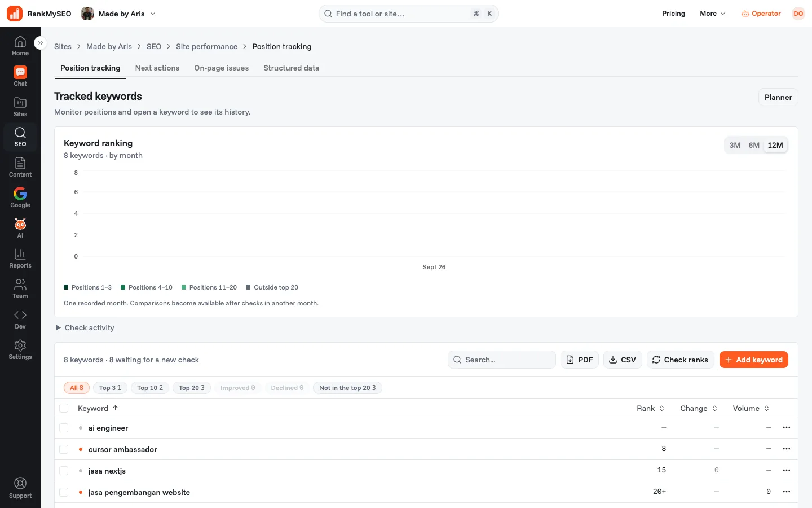The width and height of the screenshot is (812, 508).
Task: Click the Outside top 20 legend swatch
Action: pyautogui.click(x=248, y=287)
